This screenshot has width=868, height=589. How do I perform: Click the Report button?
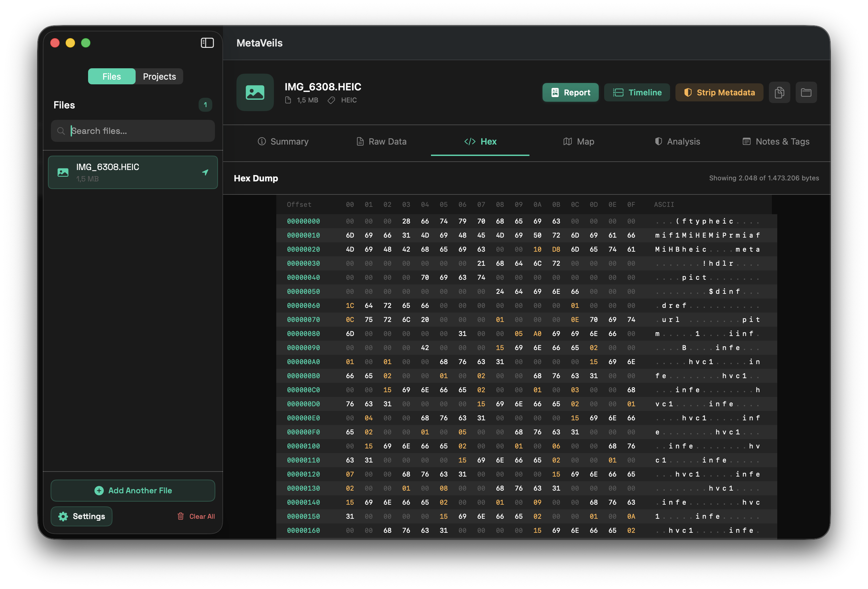click(570, 93)
